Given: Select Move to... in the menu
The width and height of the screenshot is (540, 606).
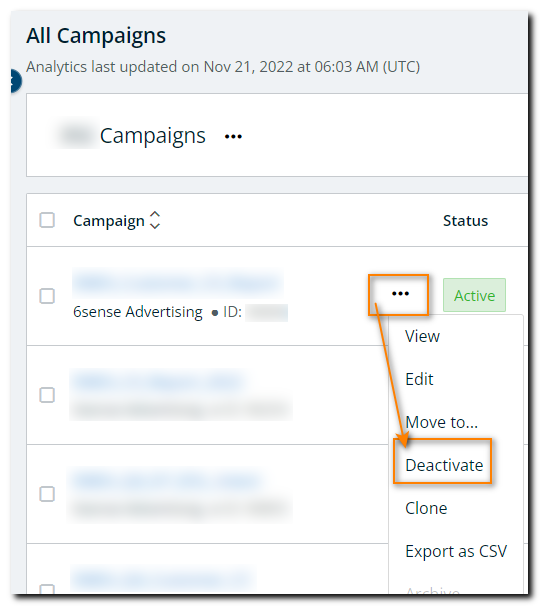Looking at the screenshot, I should point(441,422).
